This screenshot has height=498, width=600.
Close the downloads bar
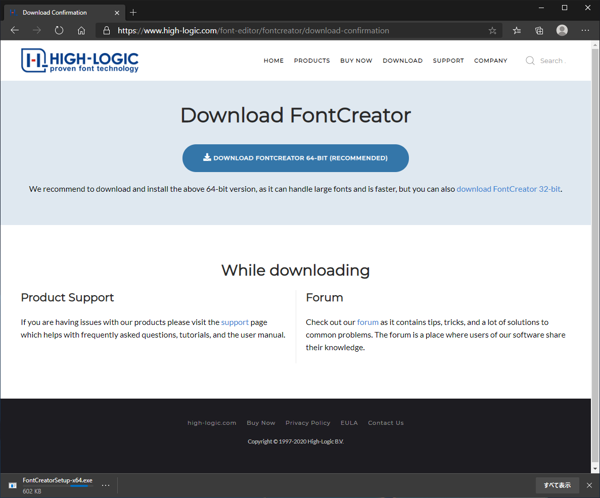(x=589, y=485)
